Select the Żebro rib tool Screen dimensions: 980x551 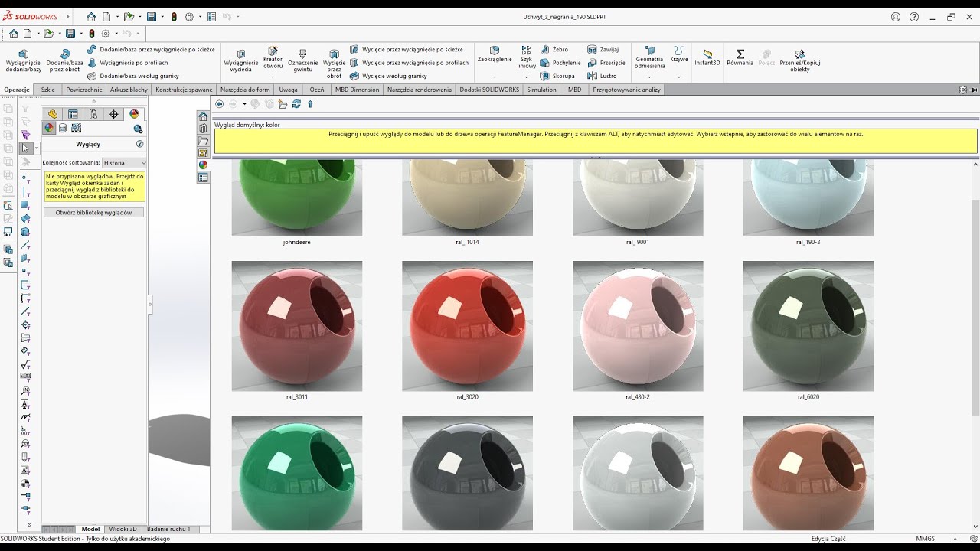coord(554,49)
